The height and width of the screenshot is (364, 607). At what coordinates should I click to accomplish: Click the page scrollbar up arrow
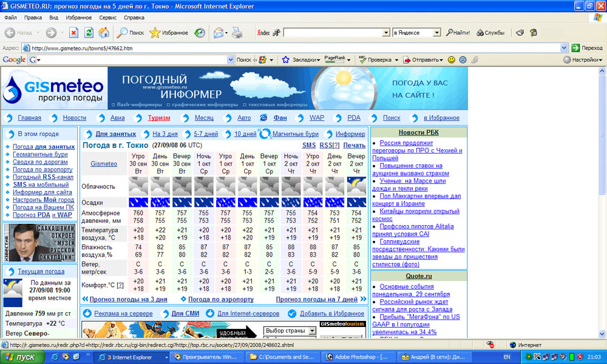click(602, 71)
